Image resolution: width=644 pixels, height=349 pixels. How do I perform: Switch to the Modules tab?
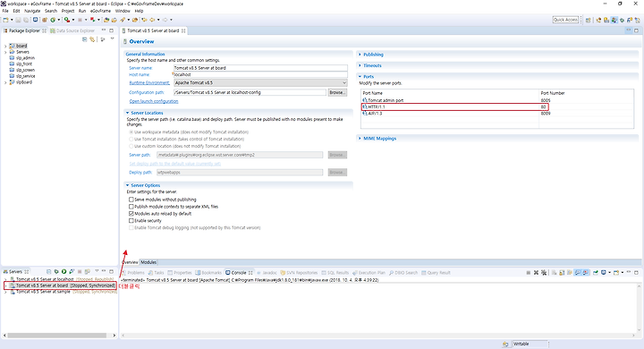[x=148, y=262]
